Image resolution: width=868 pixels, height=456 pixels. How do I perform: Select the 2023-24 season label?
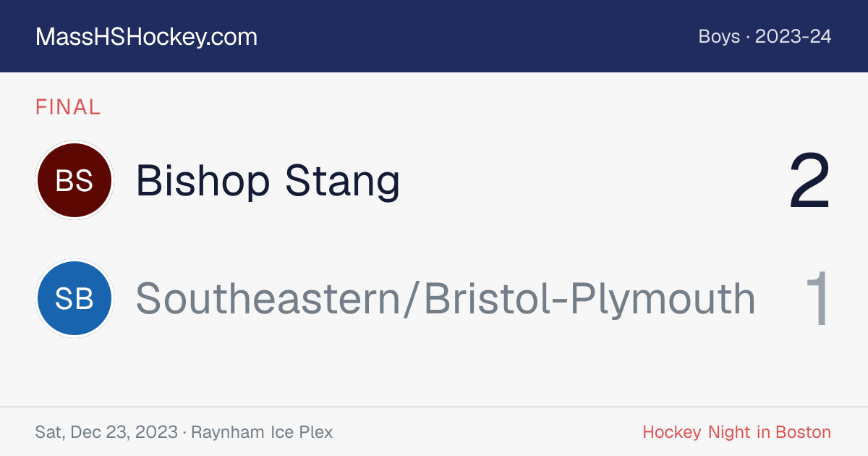[793, 37]
